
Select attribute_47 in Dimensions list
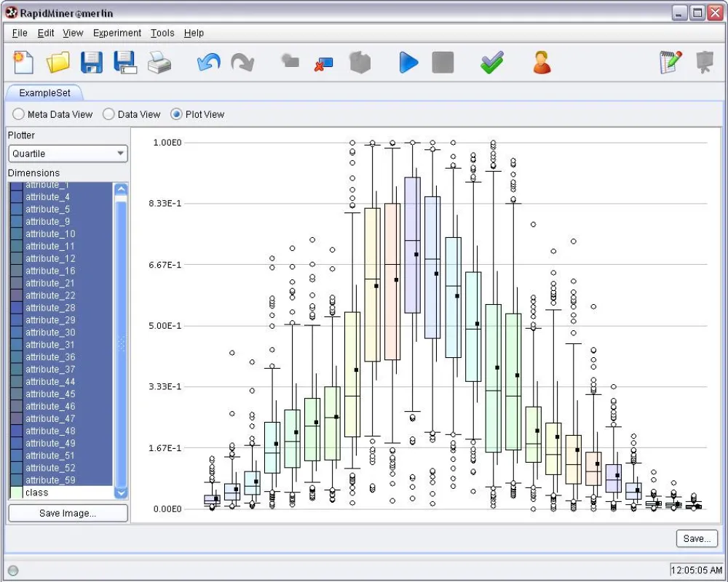click(61, 418)
